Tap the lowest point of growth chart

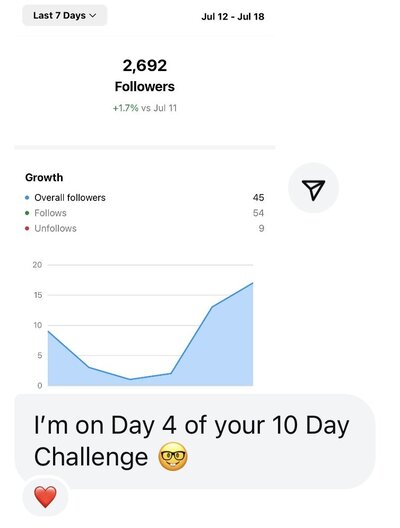click(x=130, y=380)
